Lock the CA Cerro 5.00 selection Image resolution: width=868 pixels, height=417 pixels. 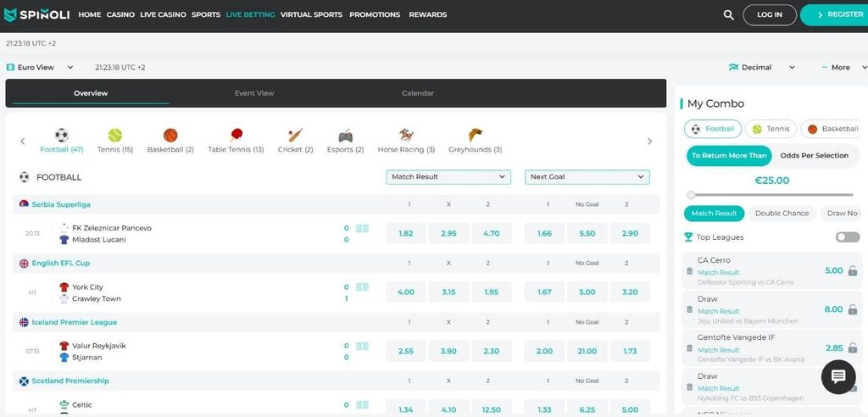[x=853, y=271]
